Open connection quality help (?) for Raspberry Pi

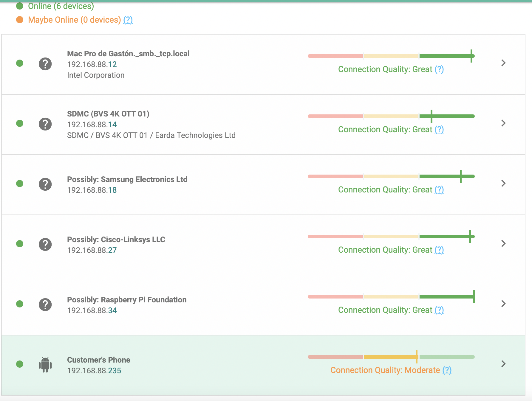click(x=439, y=310)
